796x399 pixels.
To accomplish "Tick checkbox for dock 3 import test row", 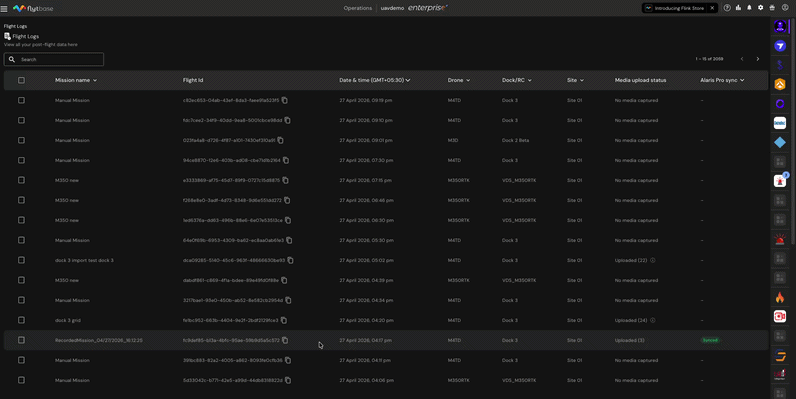I will 21,260.
